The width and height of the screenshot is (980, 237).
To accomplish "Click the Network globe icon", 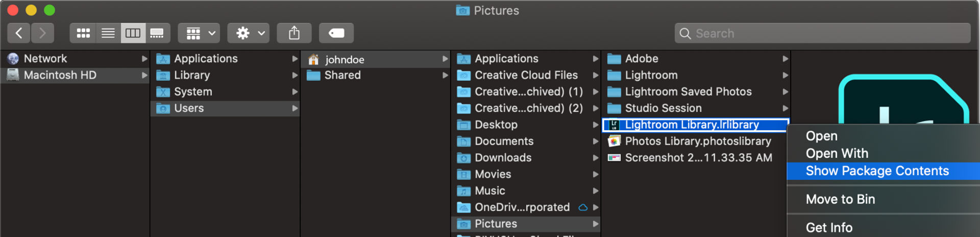I will pos(13,59).
